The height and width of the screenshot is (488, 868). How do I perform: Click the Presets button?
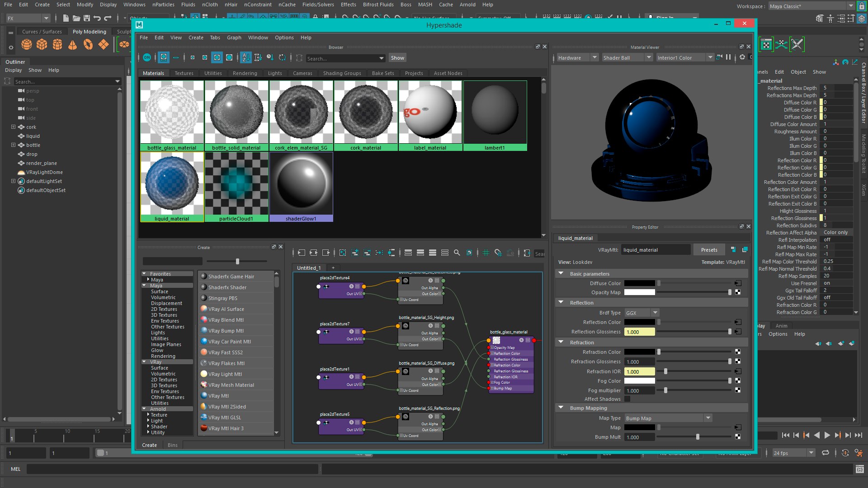click(x=709, y=250)
